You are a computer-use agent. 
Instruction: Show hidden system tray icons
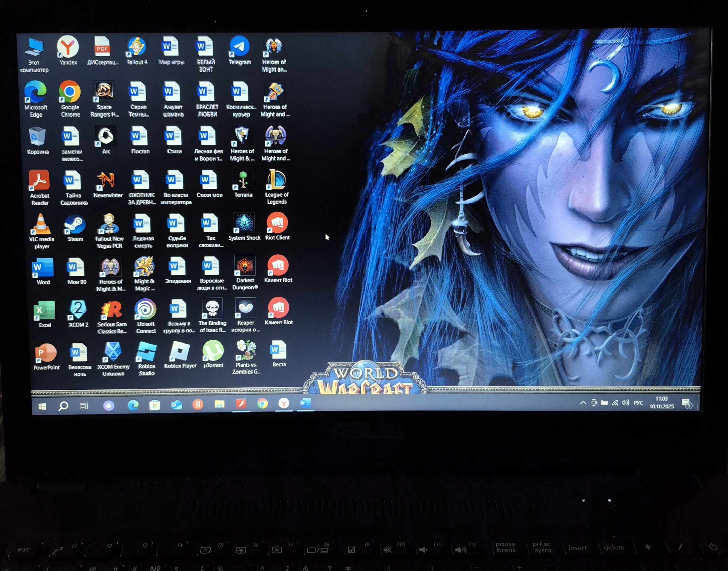coord(583,403)
